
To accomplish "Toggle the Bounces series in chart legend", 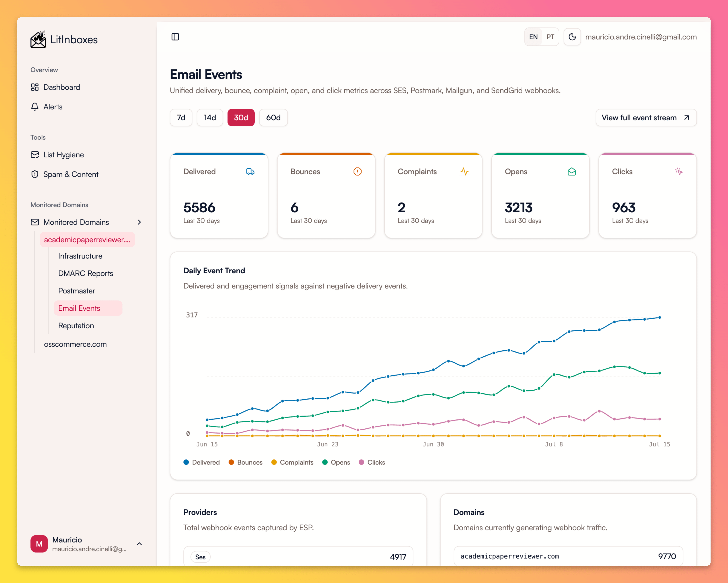I will click(x=245, y=462).
